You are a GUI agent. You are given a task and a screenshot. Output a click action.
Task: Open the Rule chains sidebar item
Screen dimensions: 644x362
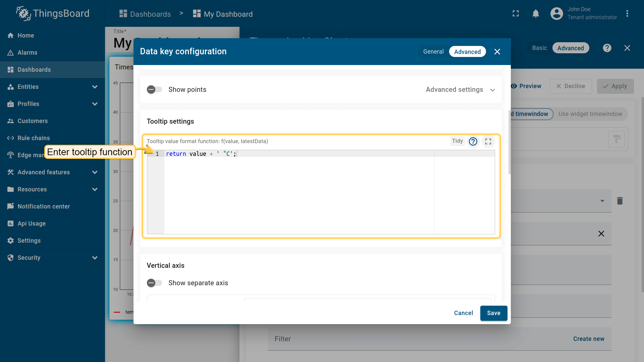pos(34,138)
